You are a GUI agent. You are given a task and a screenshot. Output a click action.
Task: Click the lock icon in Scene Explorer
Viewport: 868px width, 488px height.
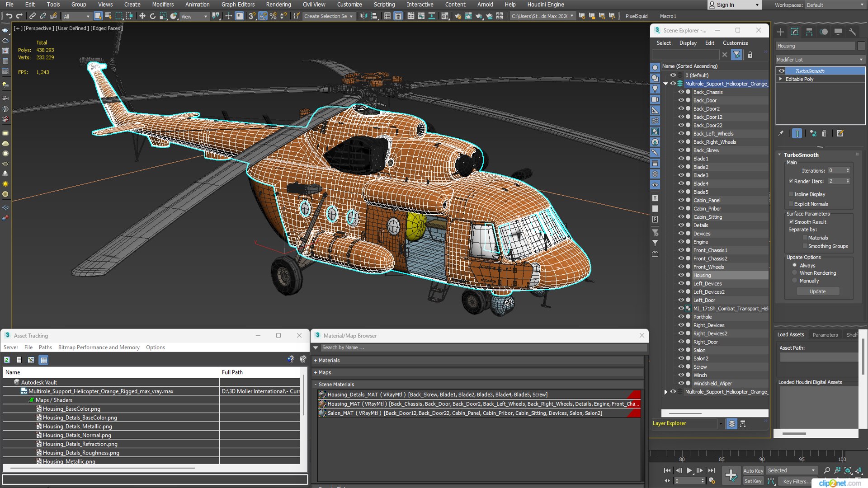click(x=750, y=55)
